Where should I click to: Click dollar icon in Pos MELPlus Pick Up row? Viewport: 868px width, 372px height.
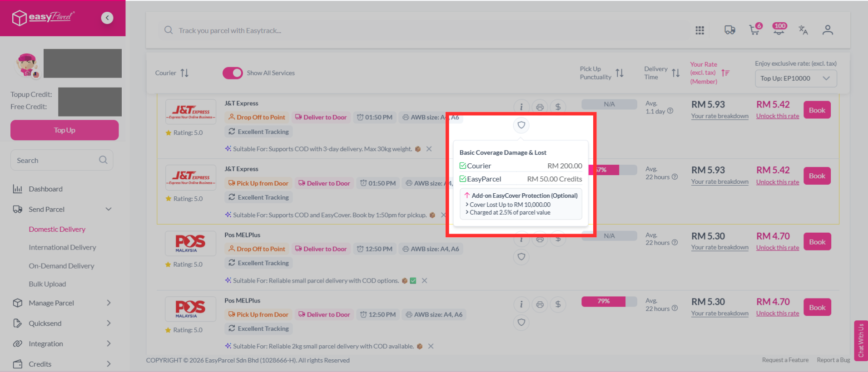coord(558,304)
